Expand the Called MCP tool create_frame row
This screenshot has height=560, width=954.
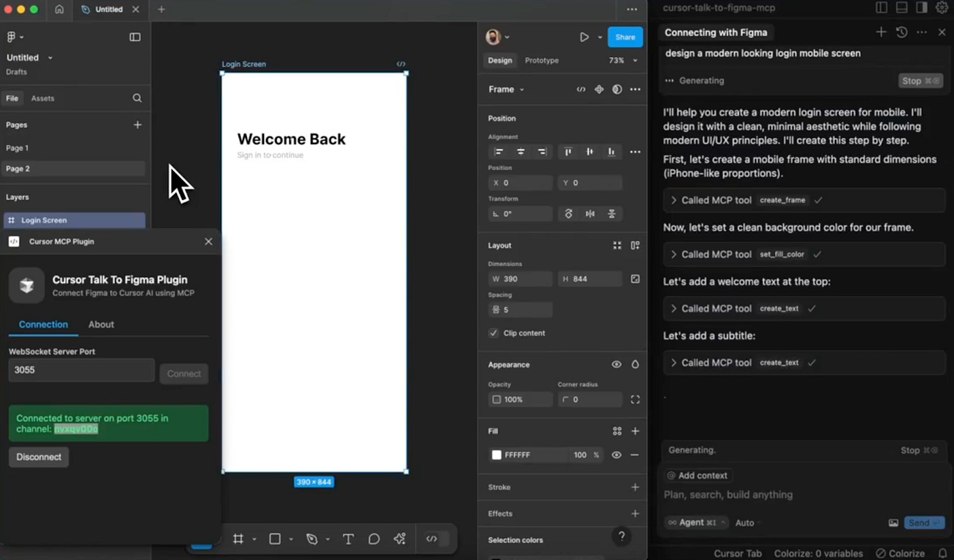[803, 200]
